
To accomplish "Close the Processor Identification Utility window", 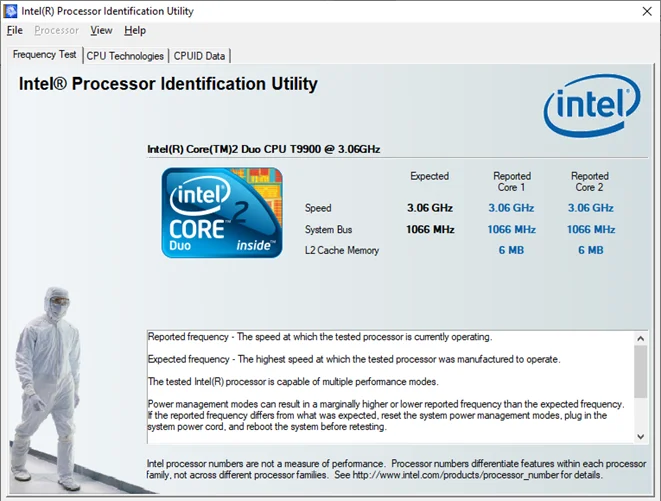I will (x=647, y=11).
